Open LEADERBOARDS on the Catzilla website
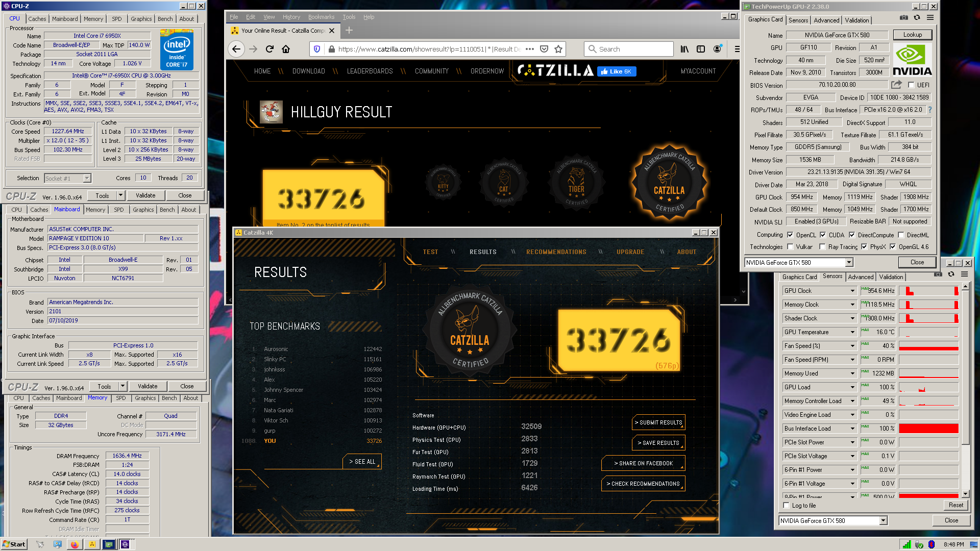The image size is (980, 551). pos(370,71)
